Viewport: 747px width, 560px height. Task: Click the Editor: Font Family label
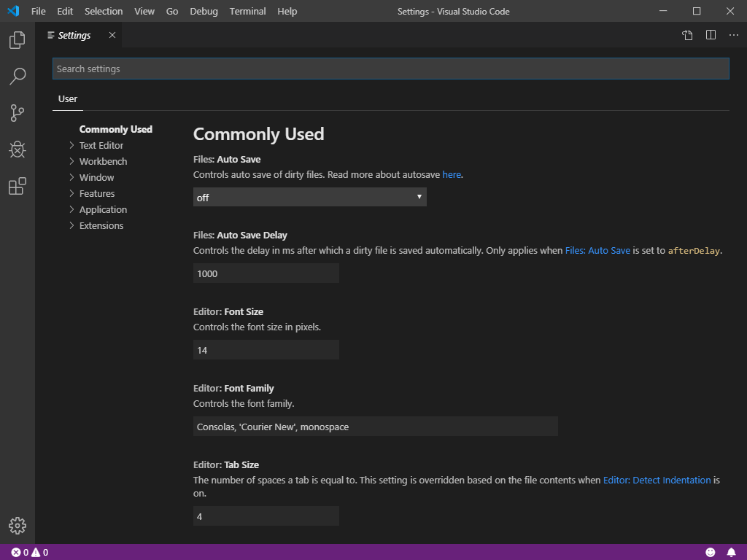(x=233, y=389)
